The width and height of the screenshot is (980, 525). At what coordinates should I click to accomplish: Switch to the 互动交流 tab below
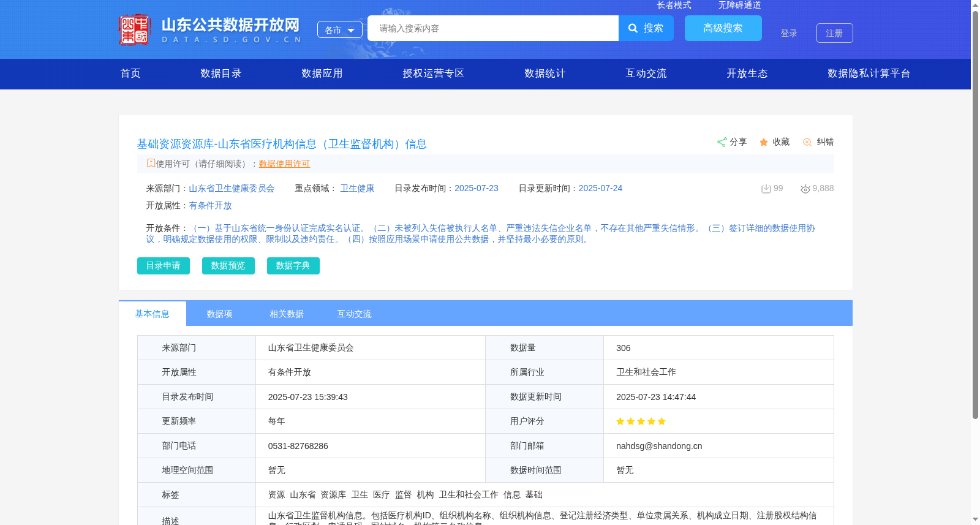coord(355,314)
